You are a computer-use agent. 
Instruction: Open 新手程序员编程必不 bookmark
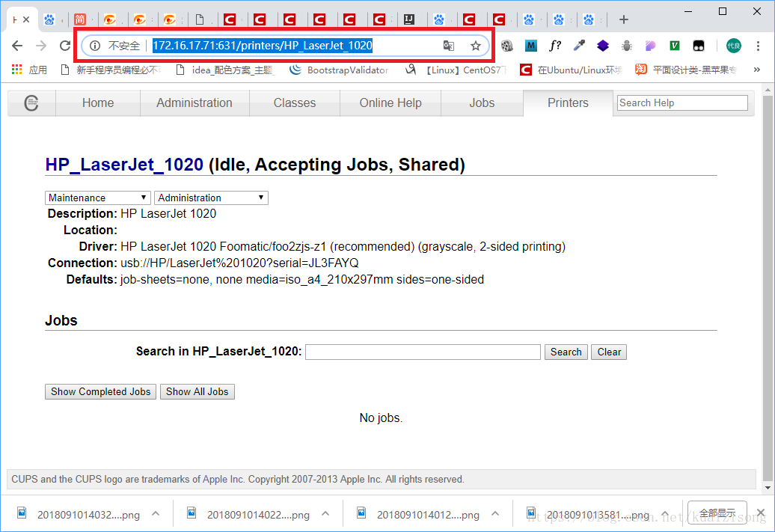[111, 70]
